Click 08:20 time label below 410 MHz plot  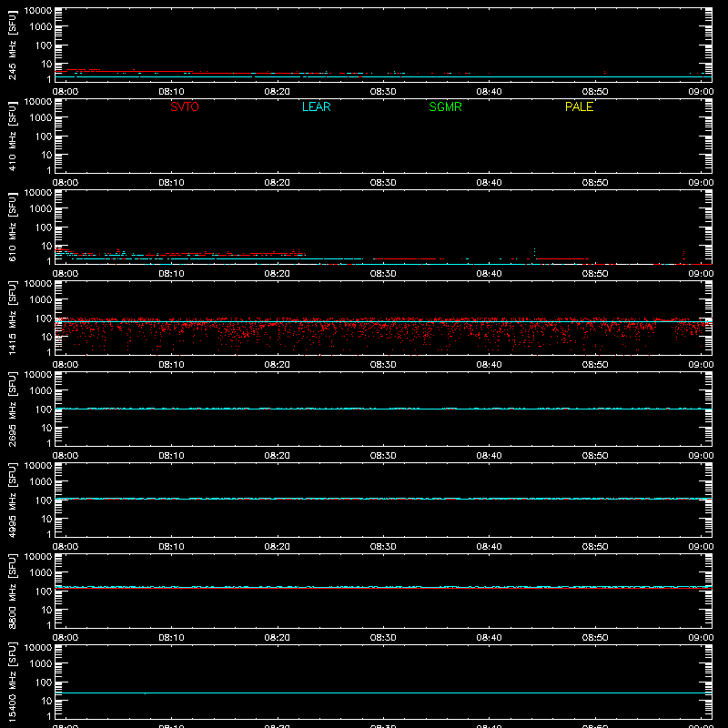coord(278,183)
